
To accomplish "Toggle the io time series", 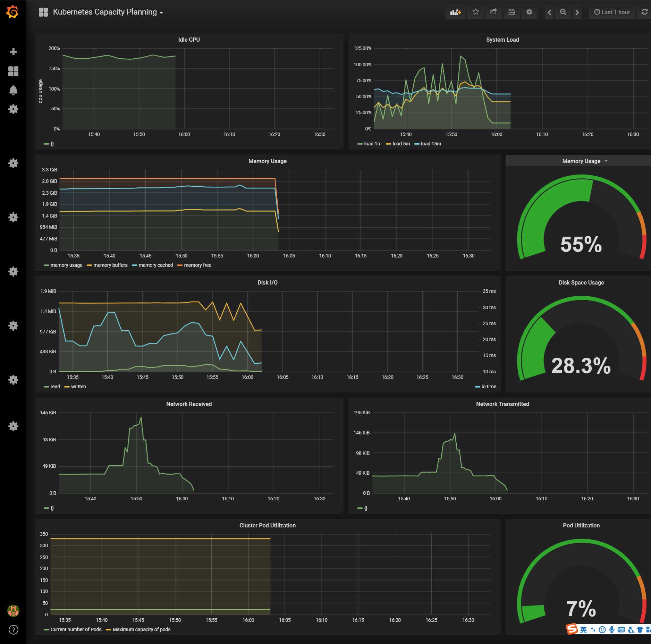I will [488, 387].
